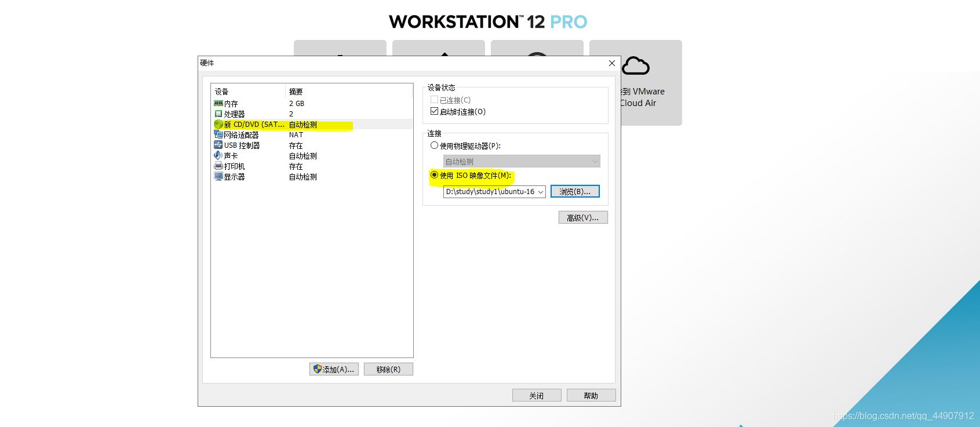Click the display monitor icon beside 显示器
This screenshot has height=427, width=980.
pos(218,177)
